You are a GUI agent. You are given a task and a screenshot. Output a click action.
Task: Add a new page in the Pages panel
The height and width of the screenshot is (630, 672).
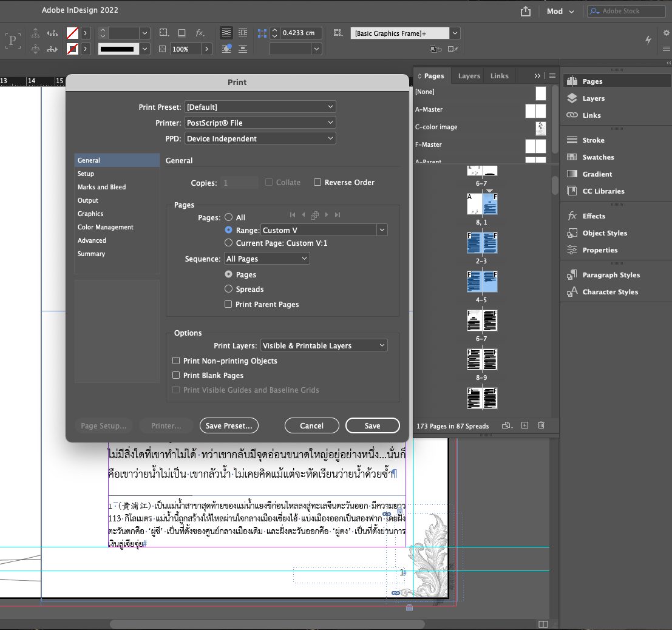(524, 425)
